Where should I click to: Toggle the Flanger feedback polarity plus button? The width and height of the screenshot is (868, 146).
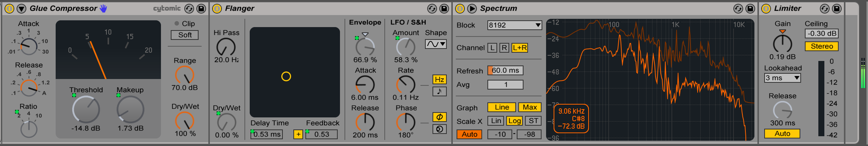298,134
